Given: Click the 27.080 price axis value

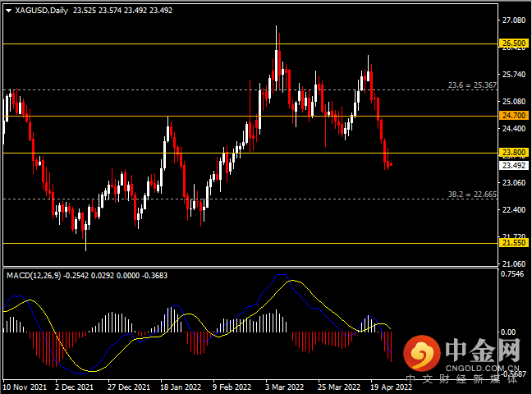Looking at the screenshot, I should pyautogui.click(x=514, y=21).
